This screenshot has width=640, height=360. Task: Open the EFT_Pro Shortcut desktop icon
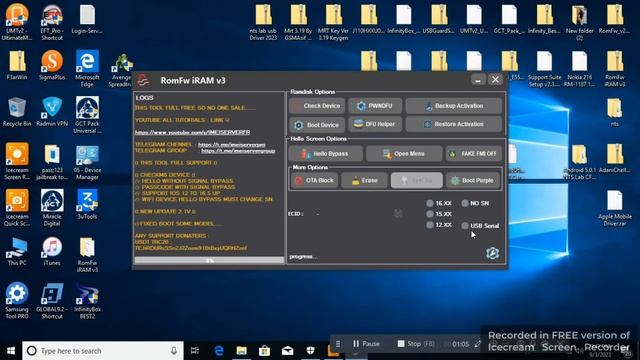[52, 22]
